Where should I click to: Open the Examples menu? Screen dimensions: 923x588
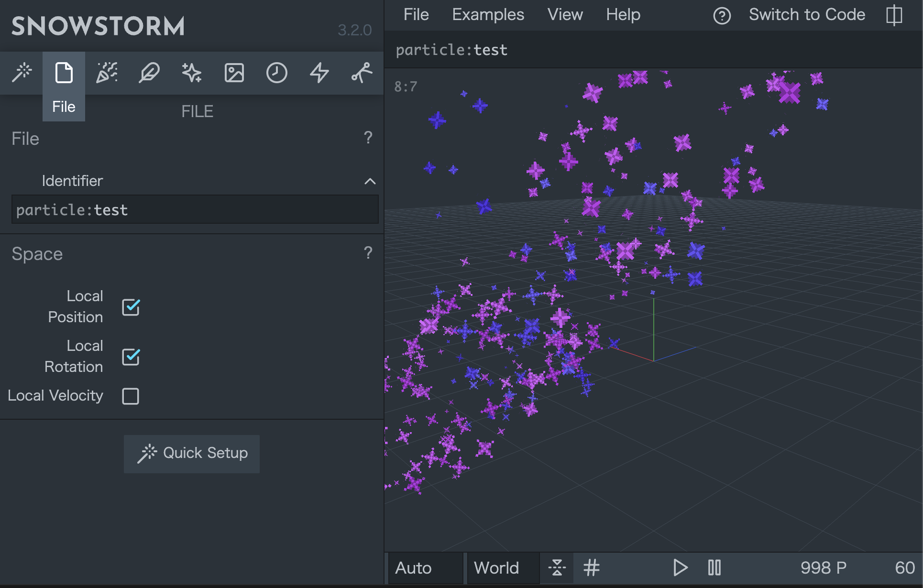(488, 15)
